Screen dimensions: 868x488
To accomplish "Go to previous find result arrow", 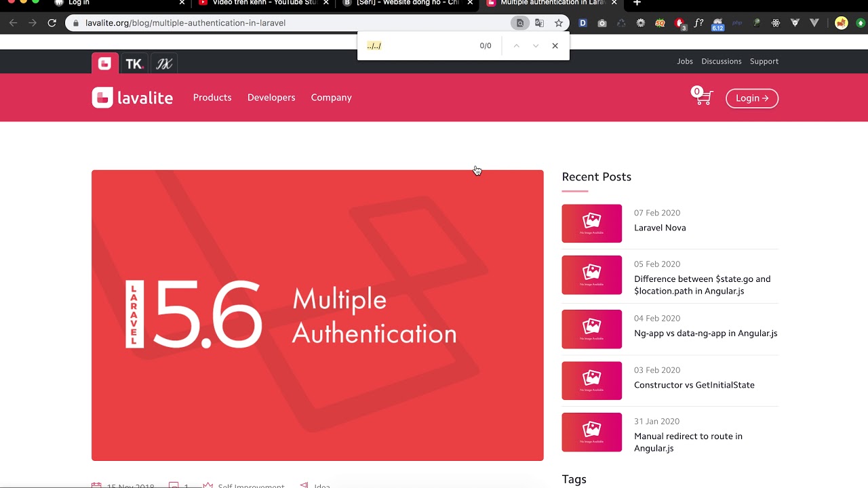I will [516, 46].
